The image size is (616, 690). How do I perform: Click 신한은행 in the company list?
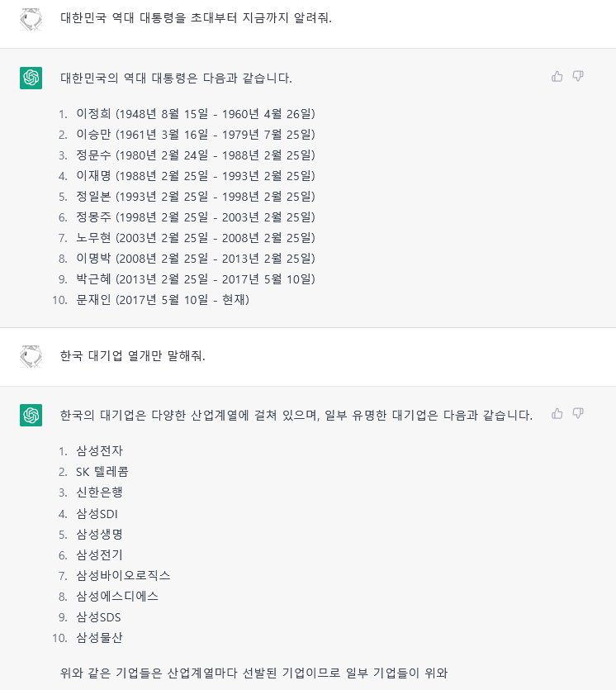point(99,493)
